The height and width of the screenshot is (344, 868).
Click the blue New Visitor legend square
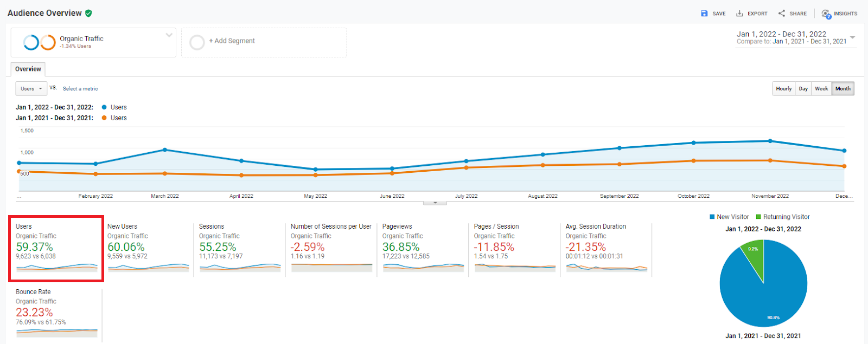pyautogui.click(x=712, y=217)
